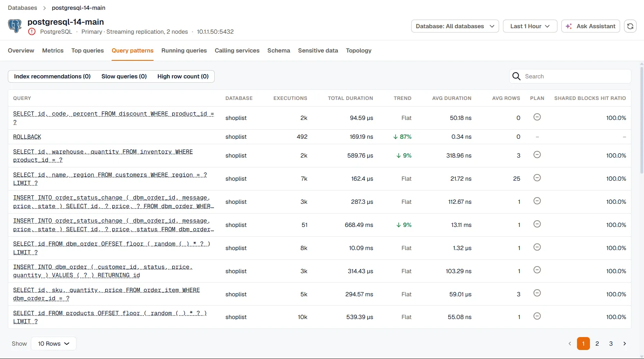Open plan icon for customers query row
This screenshot has height=359, width=644.
537,178
